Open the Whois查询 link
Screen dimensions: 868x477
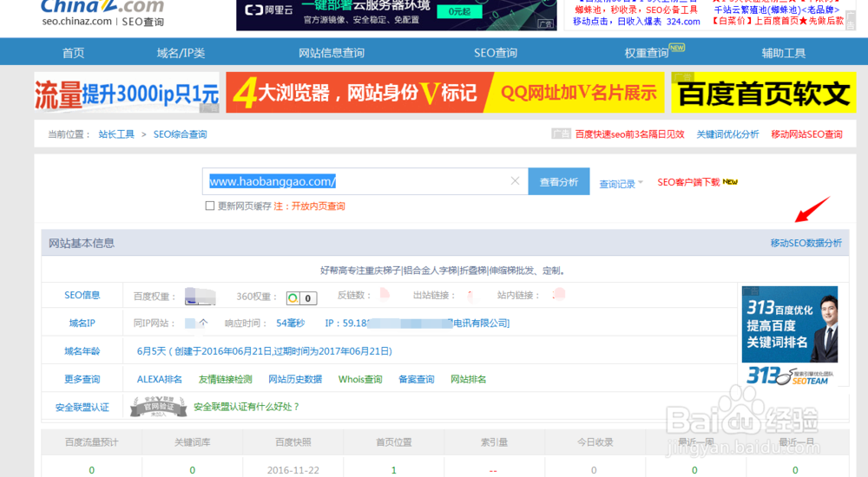click(360, 379)
